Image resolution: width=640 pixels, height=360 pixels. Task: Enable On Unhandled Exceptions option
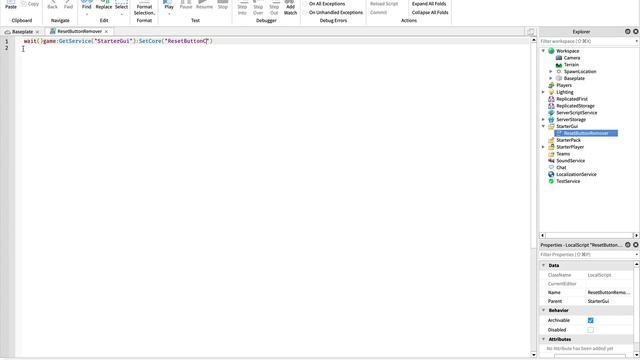(333, 13)
